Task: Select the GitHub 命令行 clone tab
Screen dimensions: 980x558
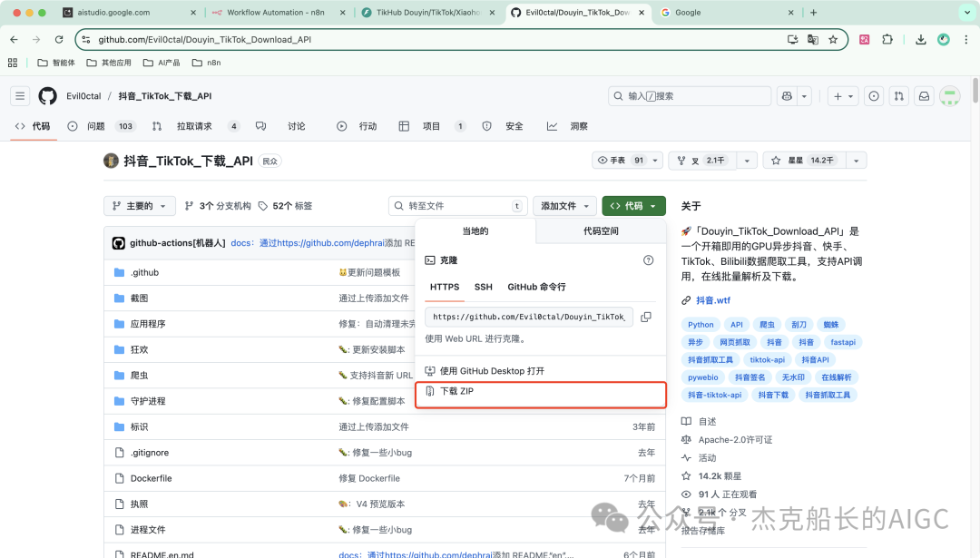Action: (x=536, y=287)
